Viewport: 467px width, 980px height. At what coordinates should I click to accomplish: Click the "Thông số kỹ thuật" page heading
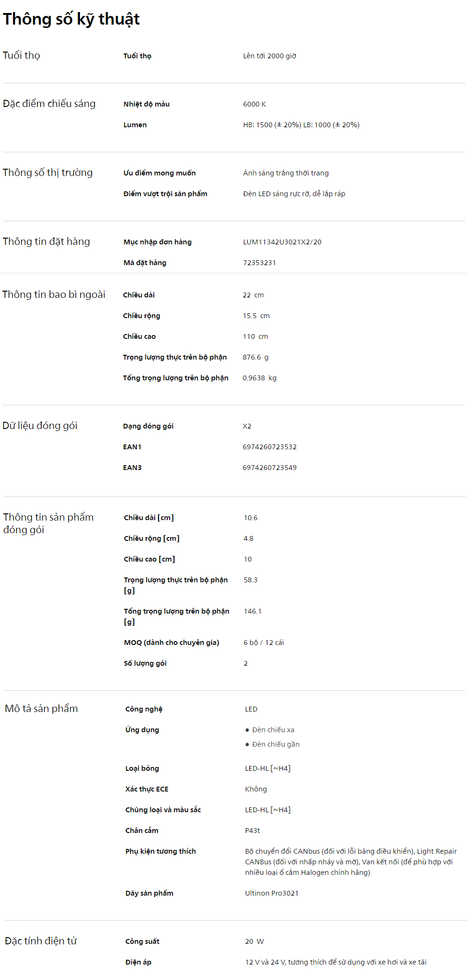pyautogui.click(x=71, y=19)
